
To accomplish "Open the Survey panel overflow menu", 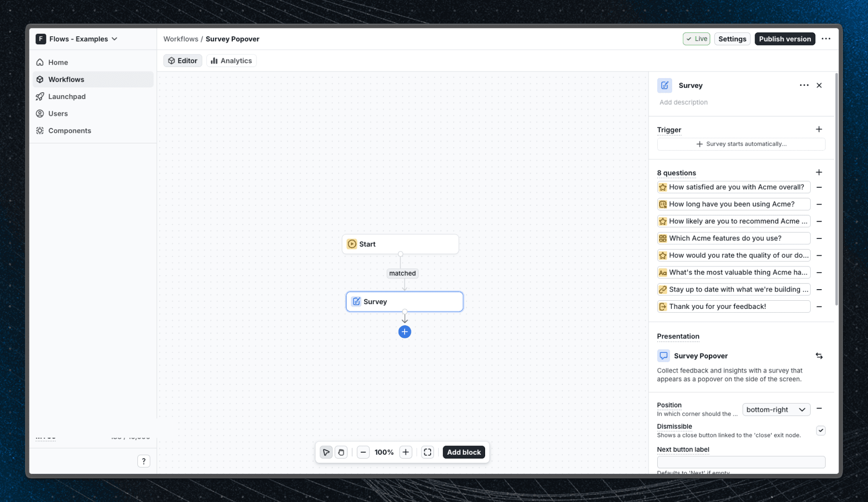I will click(803, 85).
